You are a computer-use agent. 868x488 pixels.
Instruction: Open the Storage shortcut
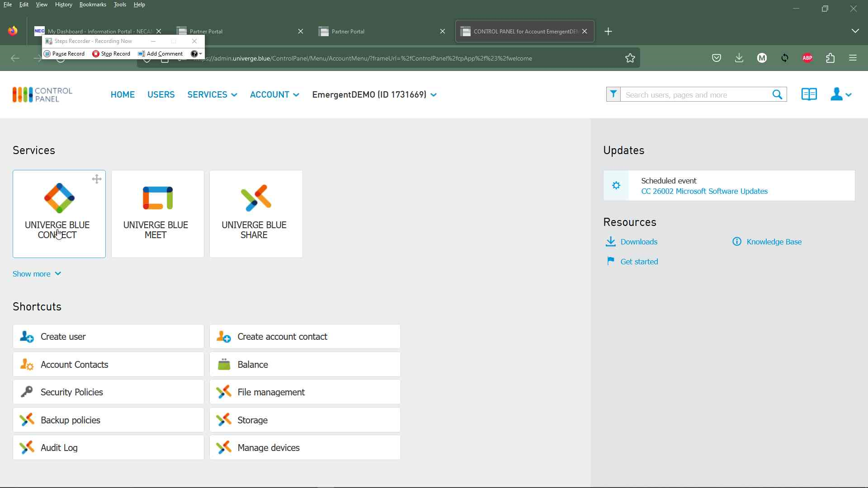(x=305, y=420)
